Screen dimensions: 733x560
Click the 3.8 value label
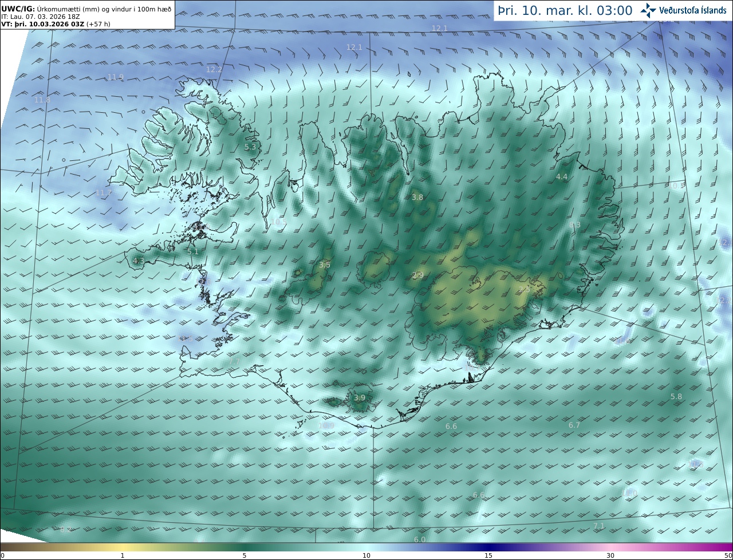pos(417,197)
